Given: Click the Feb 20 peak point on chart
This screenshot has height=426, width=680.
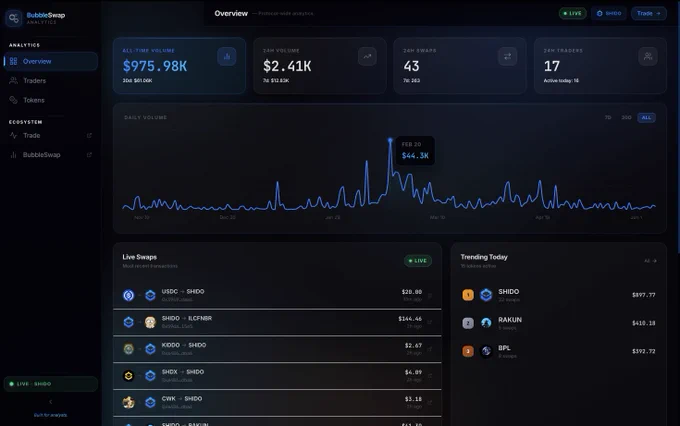Looking at the screenshot, I should [390, 140].
